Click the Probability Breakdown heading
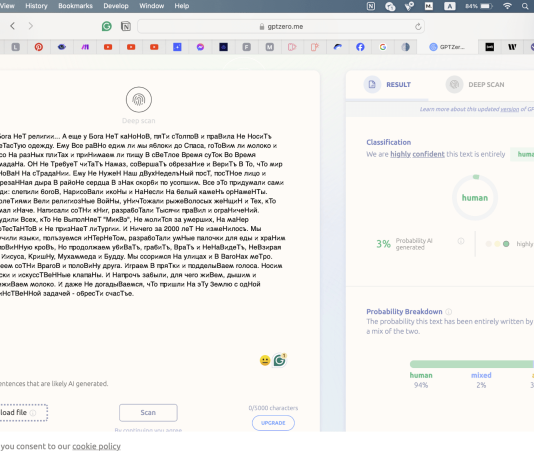Screen dimensions: 534x462 coord(404,312)
